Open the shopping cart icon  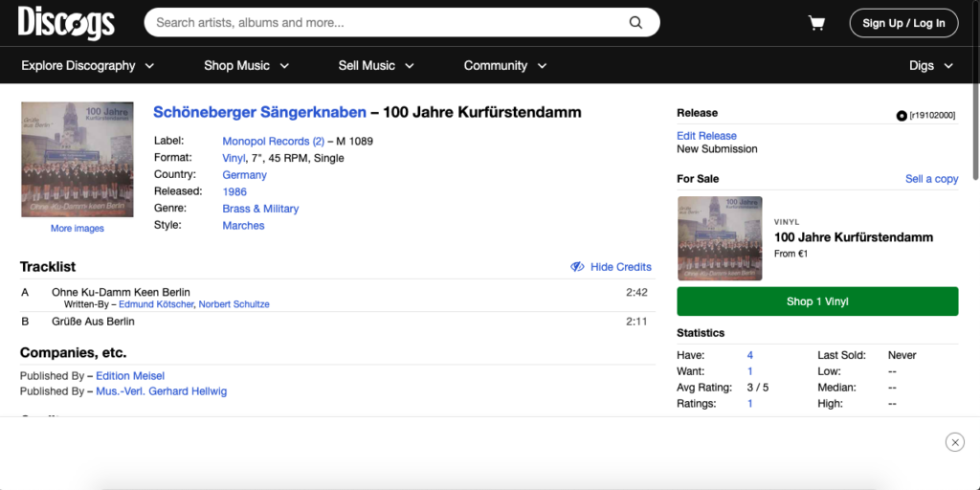pos(816,23)
